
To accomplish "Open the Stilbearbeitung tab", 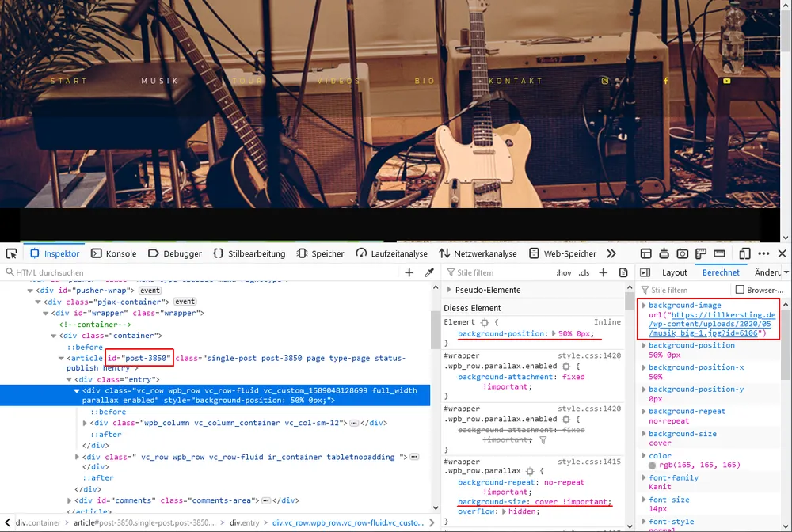I will (x=249, y=253).
